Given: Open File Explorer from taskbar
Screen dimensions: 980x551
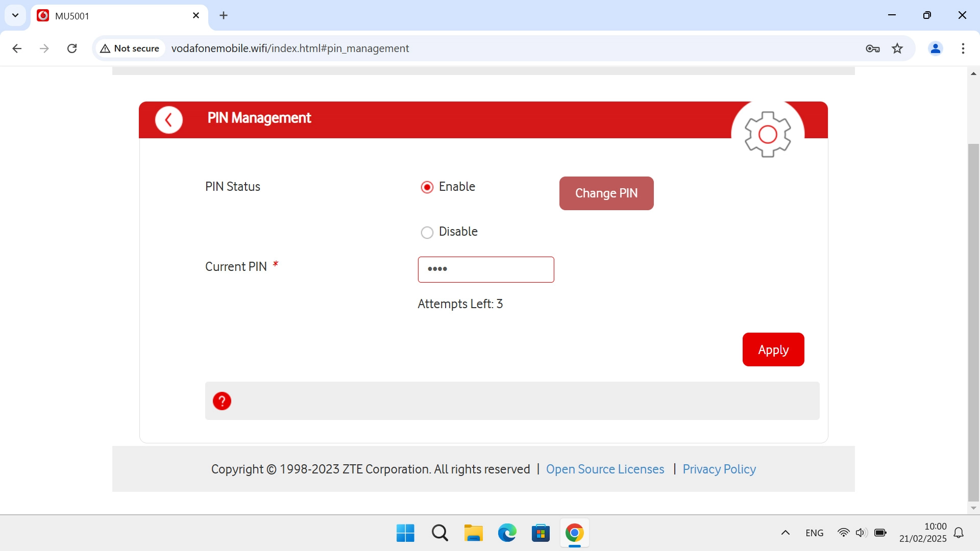Looking at the screenshot, I should click(473, 533).
